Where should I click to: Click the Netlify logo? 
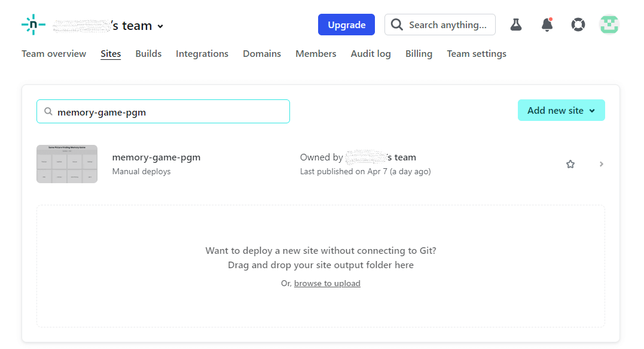(x=33, y=25)
